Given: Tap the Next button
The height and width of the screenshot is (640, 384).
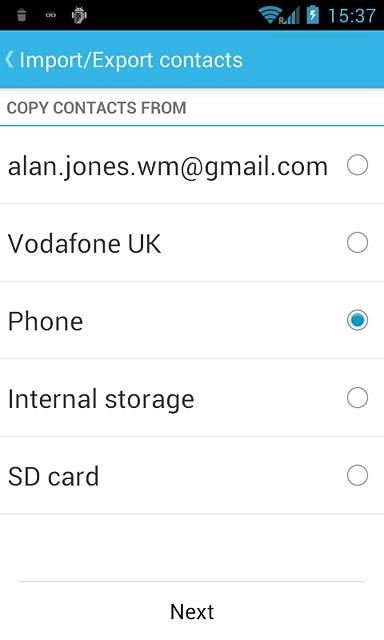Looking at the screenshot, I should coord(192,611).
